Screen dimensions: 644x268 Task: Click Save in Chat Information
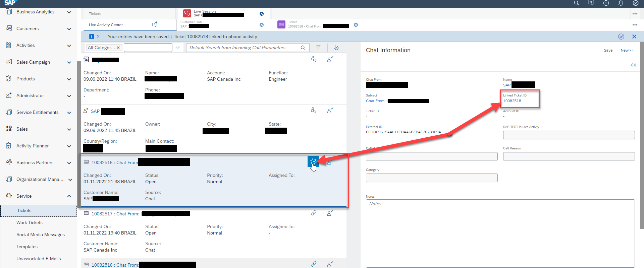pyautogui.click(x=608, y=50)
